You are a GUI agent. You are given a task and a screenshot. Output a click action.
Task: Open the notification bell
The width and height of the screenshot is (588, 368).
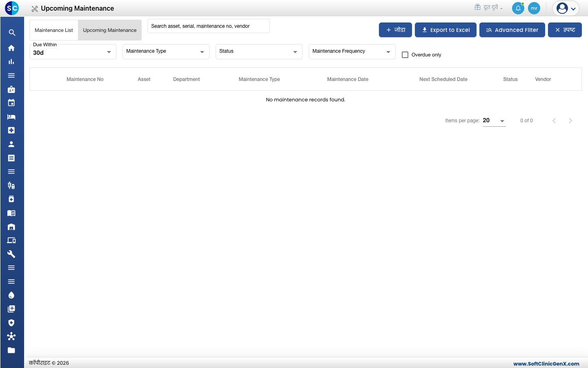(518, 8)
